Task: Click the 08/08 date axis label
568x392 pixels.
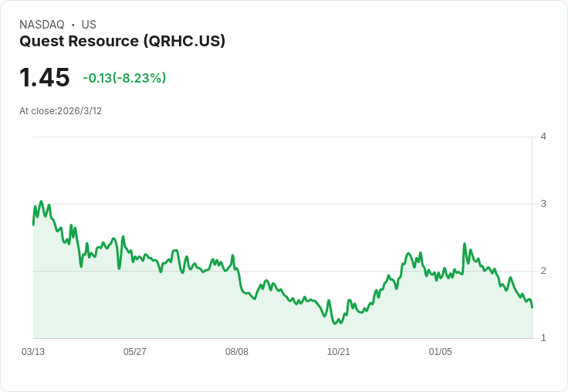Action: 237,352
